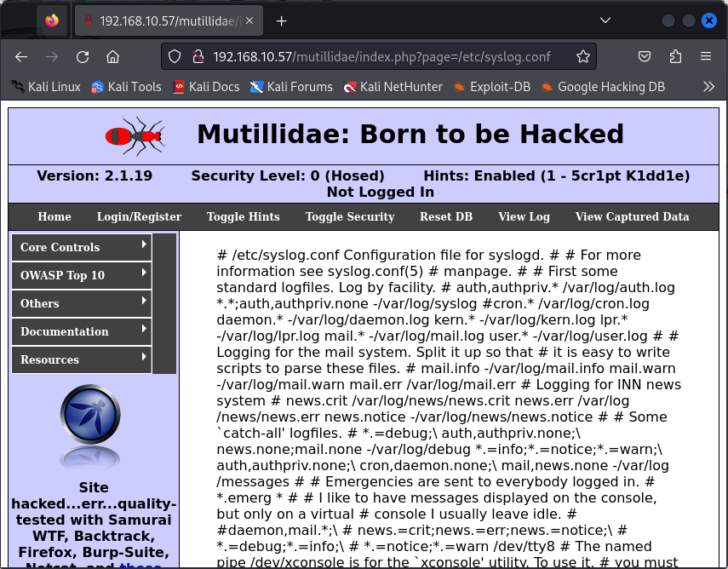Click Toggle Security in the navigation bar
Viewport: 728px width, 569px height.
(x=350, y=216)
